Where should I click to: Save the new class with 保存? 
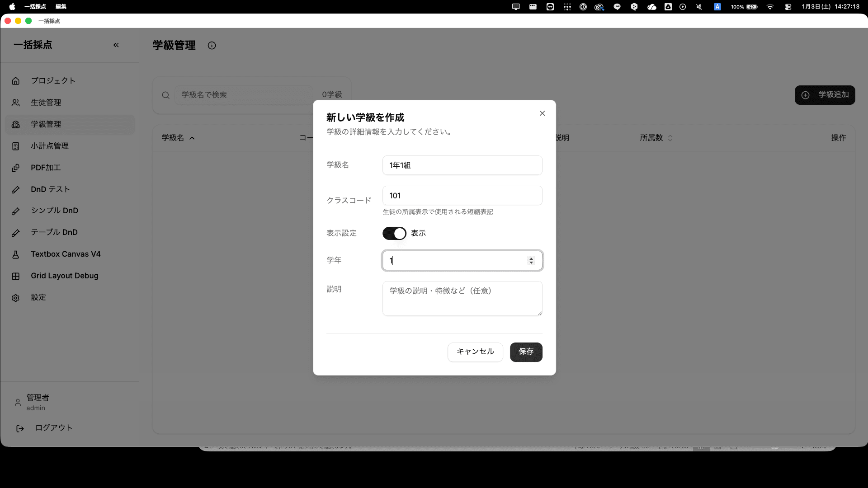pos(526,352)
